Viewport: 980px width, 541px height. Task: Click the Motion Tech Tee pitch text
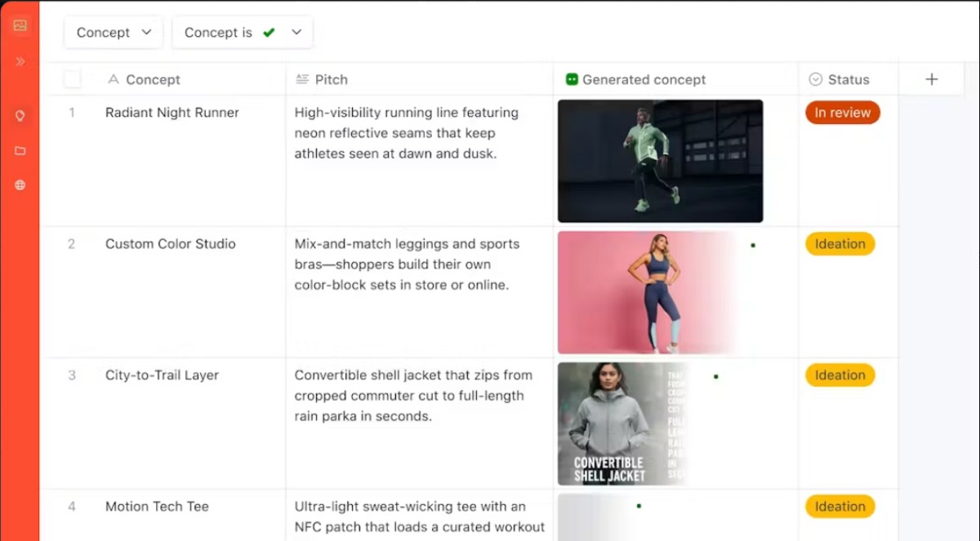point(420,517)
